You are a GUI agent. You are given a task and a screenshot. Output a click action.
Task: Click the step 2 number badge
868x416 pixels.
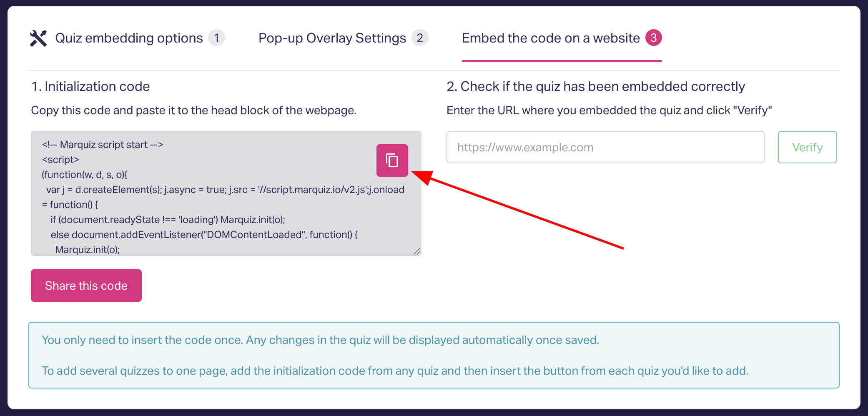(x=420, y=38)
